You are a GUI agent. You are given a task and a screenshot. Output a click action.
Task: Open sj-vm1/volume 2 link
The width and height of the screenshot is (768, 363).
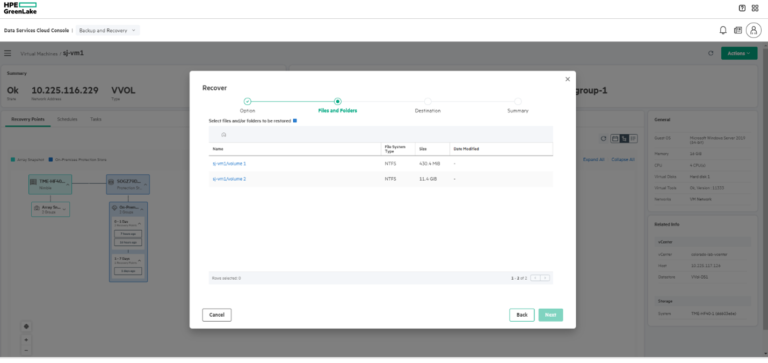point(229,179)
